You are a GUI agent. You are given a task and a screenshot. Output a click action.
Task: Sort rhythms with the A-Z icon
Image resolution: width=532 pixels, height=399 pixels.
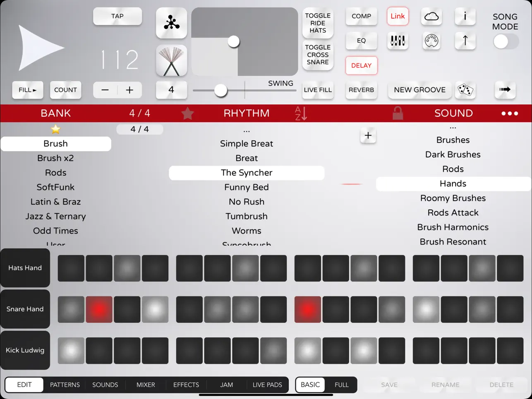click(x=301, y=113)
